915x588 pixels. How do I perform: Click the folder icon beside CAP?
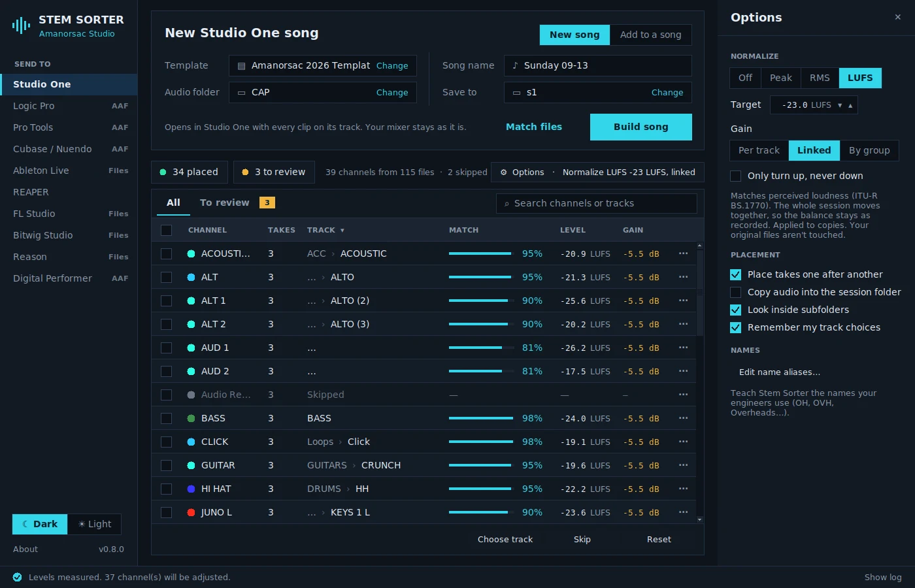tap(241, 93)
